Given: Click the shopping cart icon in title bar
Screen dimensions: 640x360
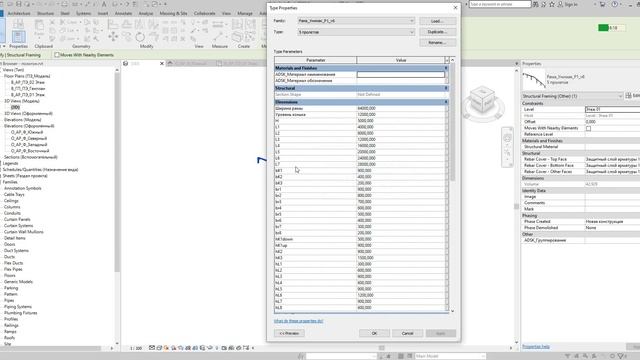Looking at the screenshot, I should (602, 4).
